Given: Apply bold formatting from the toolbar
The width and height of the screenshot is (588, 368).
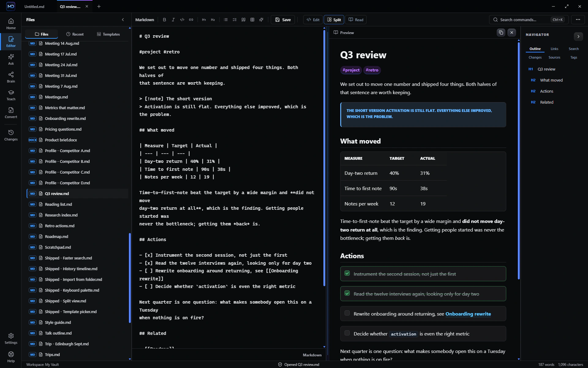Looking at the screenshot, I should 164,20.
